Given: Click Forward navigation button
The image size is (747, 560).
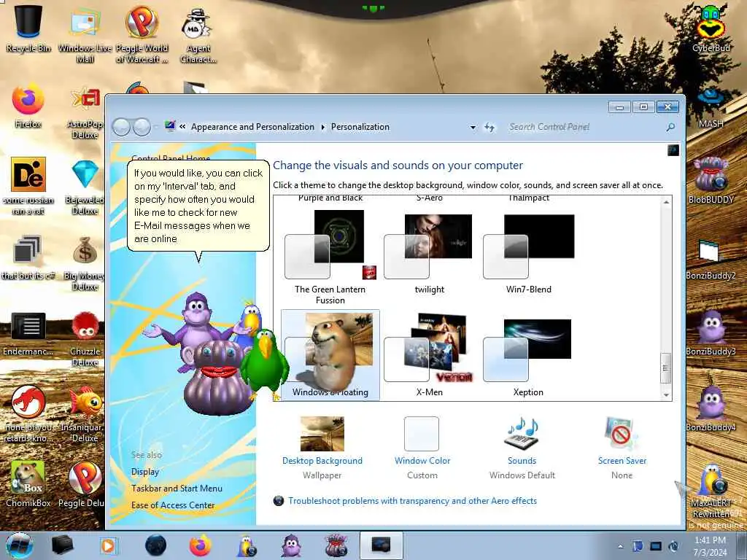Looking at the screenshot, I should (x=142, y=127).
